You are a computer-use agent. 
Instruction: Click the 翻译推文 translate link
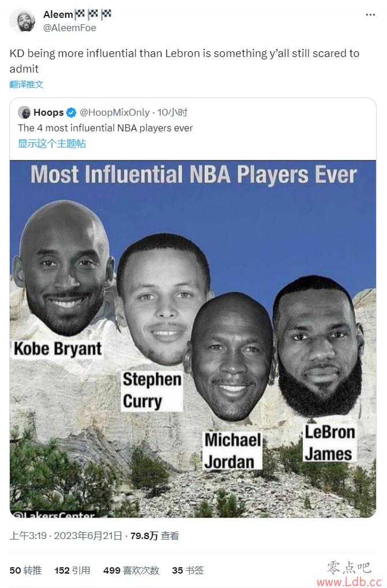(27, 84)
